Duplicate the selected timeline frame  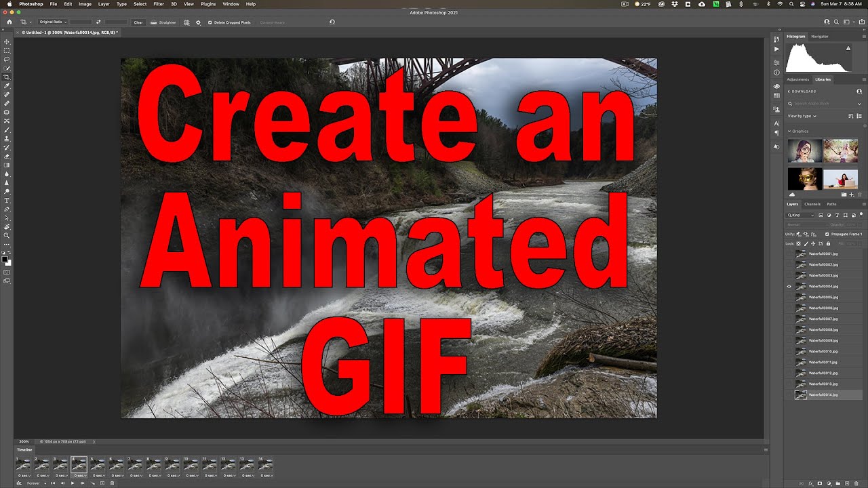tap(102, 483)
